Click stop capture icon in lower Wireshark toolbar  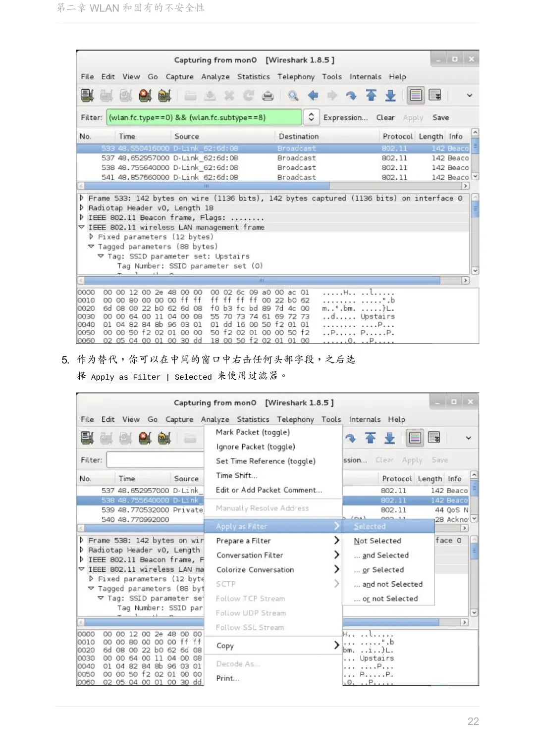point(145,438)
